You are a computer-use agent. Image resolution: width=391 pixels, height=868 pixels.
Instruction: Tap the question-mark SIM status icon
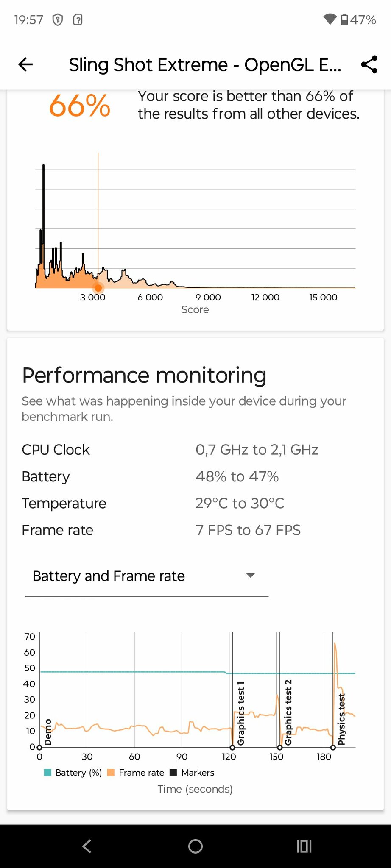pyautogui.click(x=78, y=19)
